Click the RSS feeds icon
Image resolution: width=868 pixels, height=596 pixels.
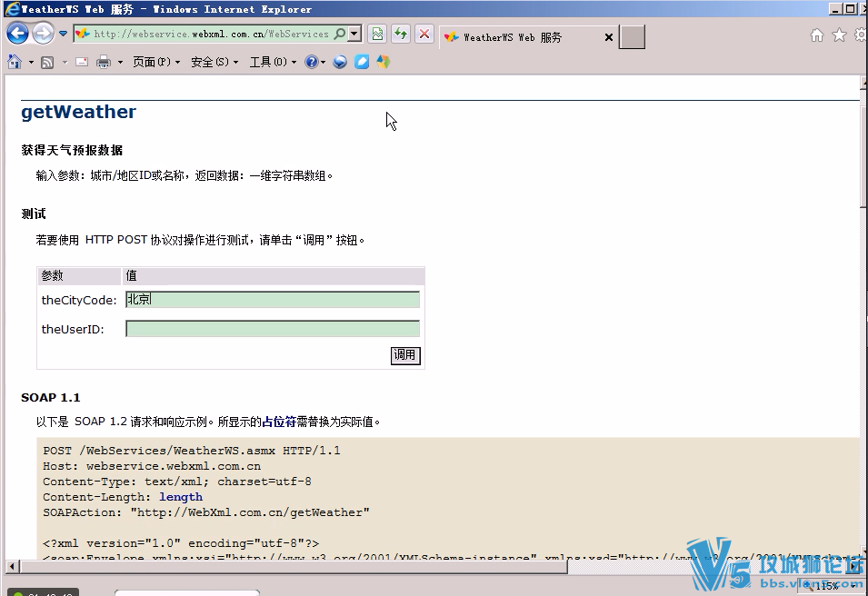[47, 63]
